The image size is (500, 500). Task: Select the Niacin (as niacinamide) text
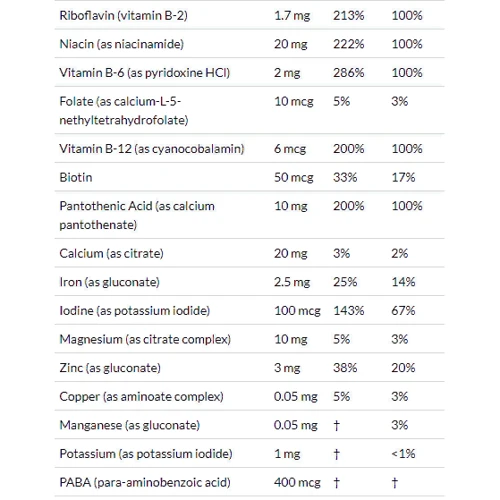point(122,44)
